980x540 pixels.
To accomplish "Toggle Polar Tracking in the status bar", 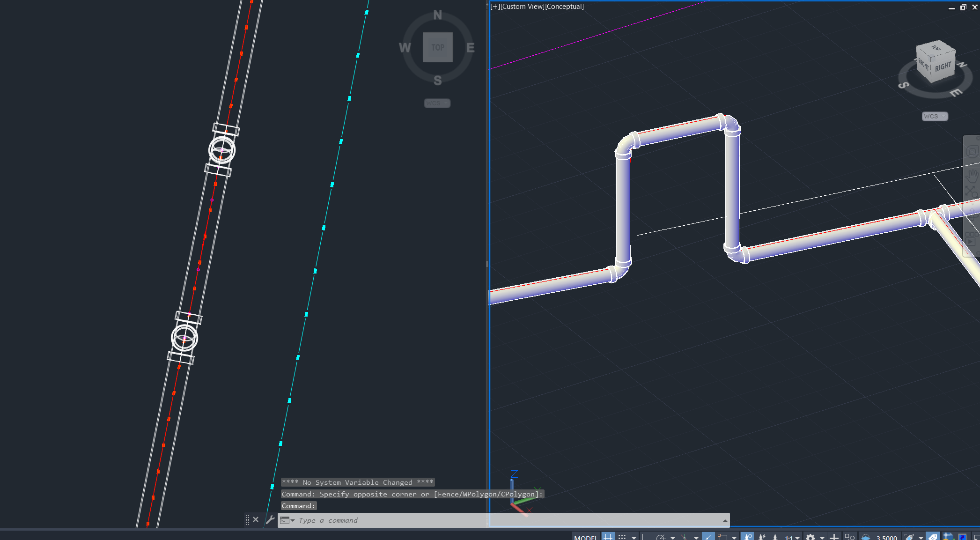I will [661, 536].
